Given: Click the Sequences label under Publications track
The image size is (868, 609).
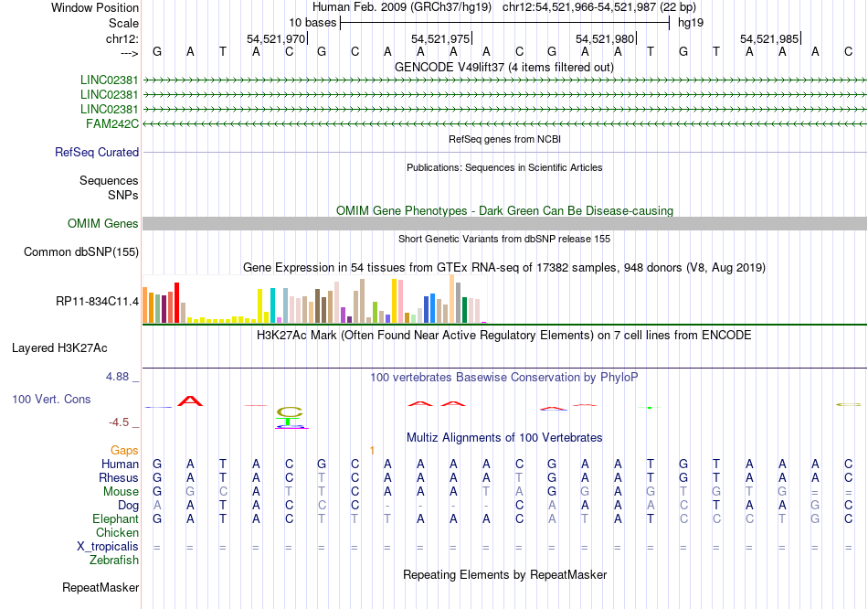Looking at the screenshot, I should [109, 181].
